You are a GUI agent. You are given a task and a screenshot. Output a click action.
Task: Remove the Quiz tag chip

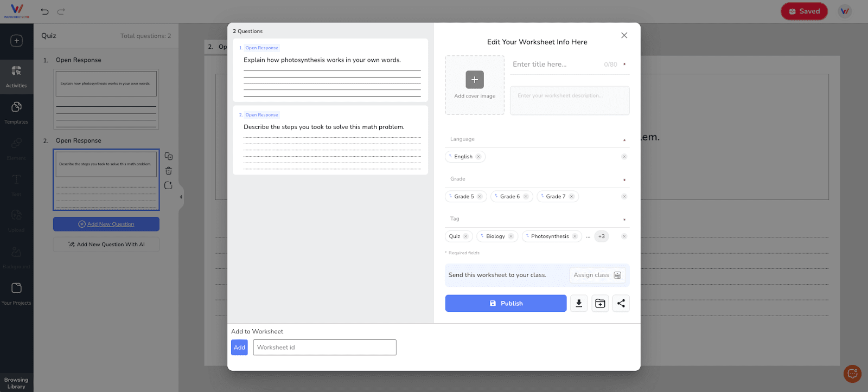(465, 236)
